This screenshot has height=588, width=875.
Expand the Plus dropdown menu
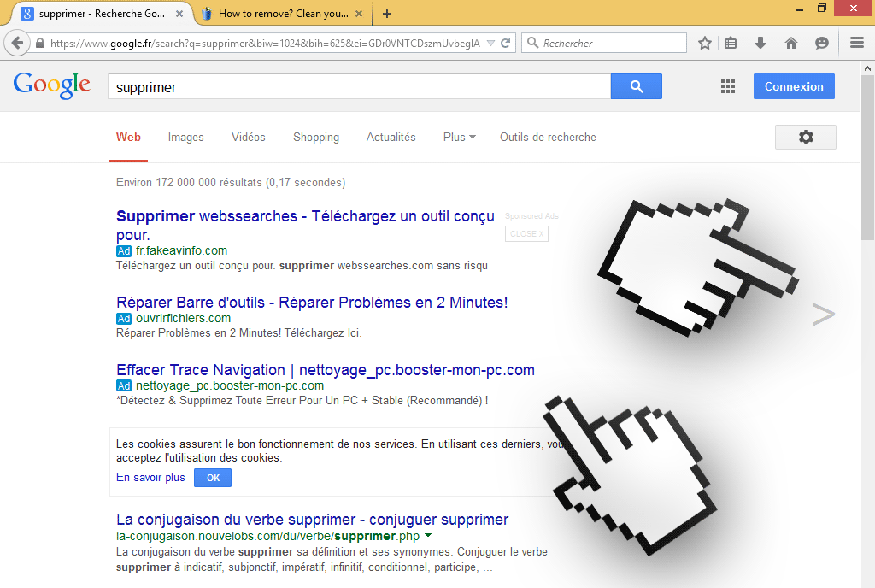459,138
